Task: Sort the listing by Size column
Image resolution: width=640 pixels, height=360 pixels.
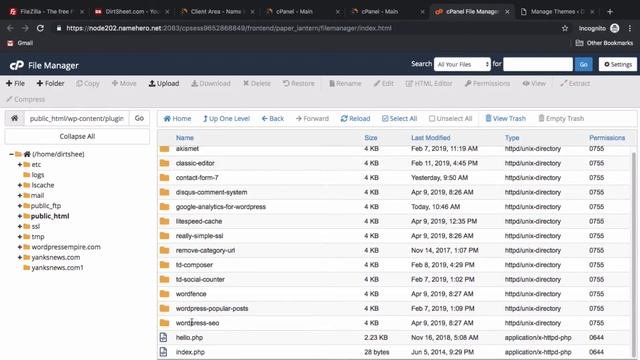Action: [x=371, y=138]
